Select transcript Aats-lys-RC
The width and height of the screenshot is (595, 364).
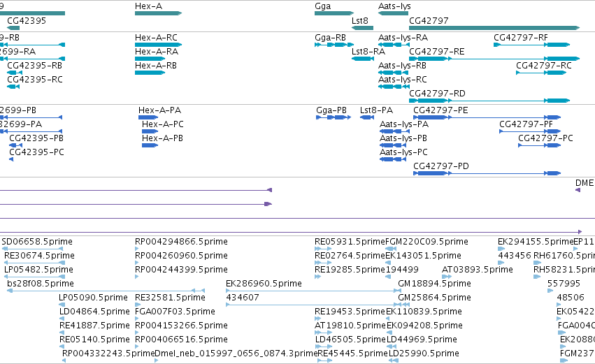coord(393,87)
